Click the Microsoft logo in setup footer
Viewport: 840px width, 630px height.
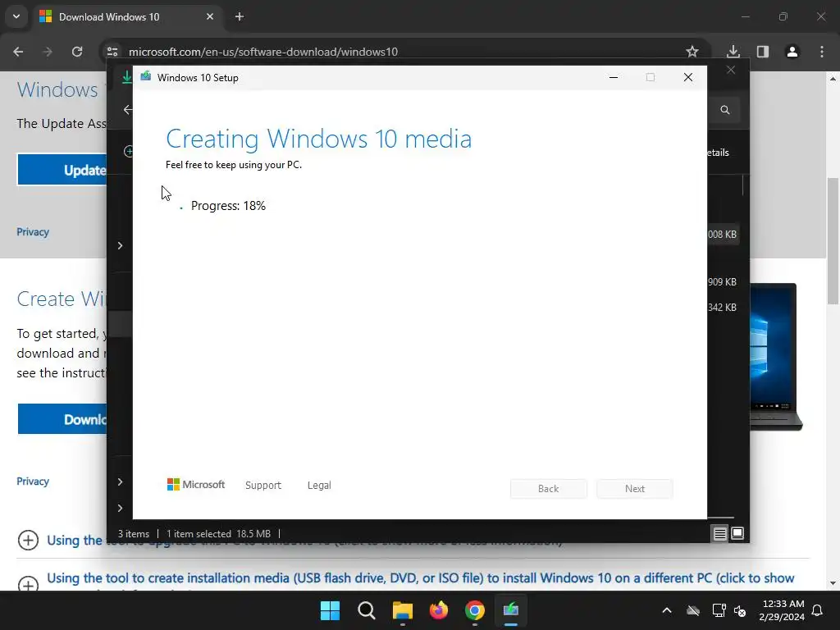(196, 484)
